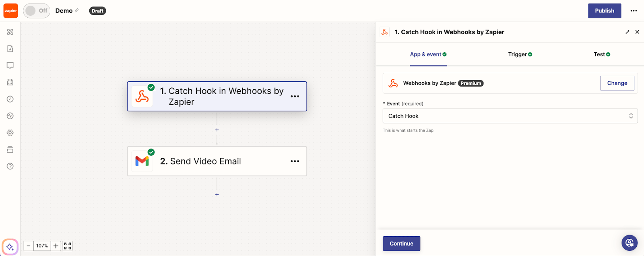Switch to the Trigger tab
This screenshot has height=256, width=644.
520,54
